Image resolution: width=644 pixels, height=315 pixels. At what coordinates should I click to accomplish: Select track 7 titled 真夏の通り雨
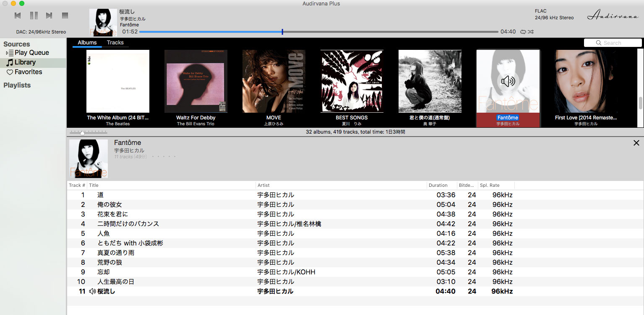355,253
